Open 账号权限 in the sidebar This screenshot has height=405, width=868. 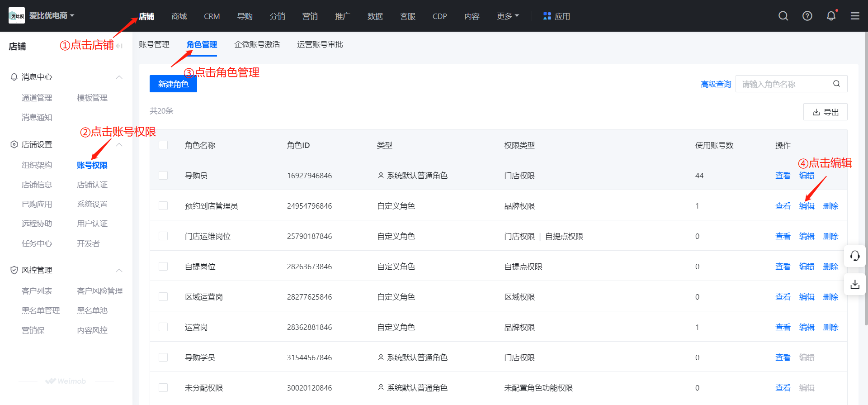92,165
